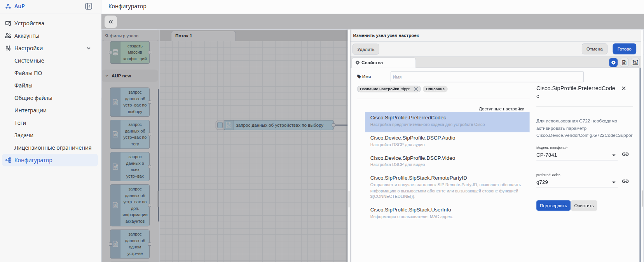
Task: Select создать массив конфиг-ций palette node
Action: point(130,52)
